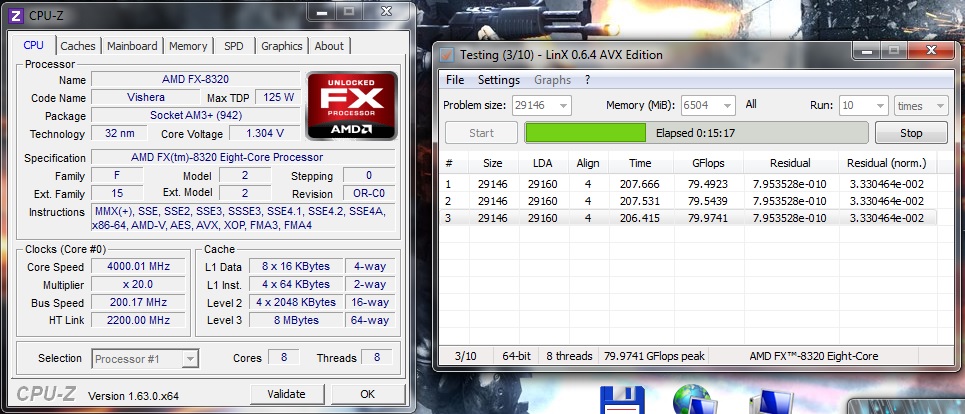Open the About tab in CPU-Z
The width and height of the screenshot is (965, 414).
329,46
